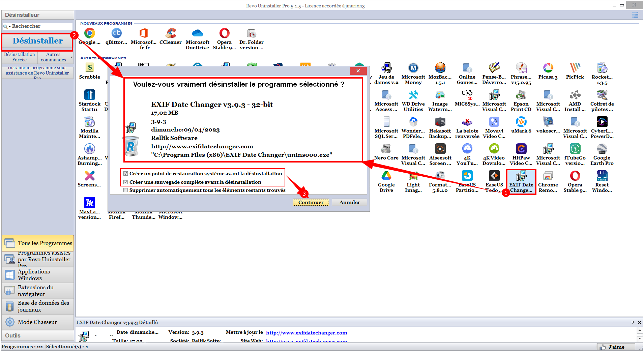The image size is (644, 353).
Task: Open Extensions du navigateur section
Action: pos(38,291)
